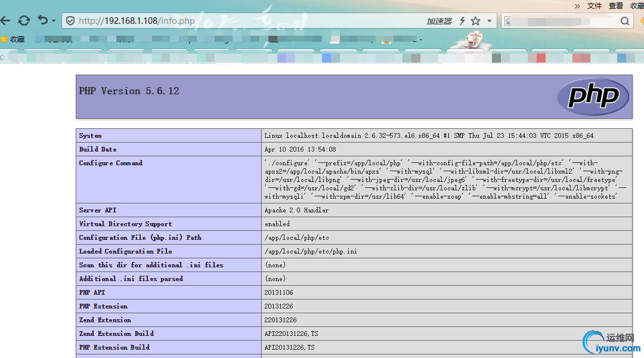Click the Zend Extension label
The height and width of the screenshot is (358, 644).
coord(105,320)
